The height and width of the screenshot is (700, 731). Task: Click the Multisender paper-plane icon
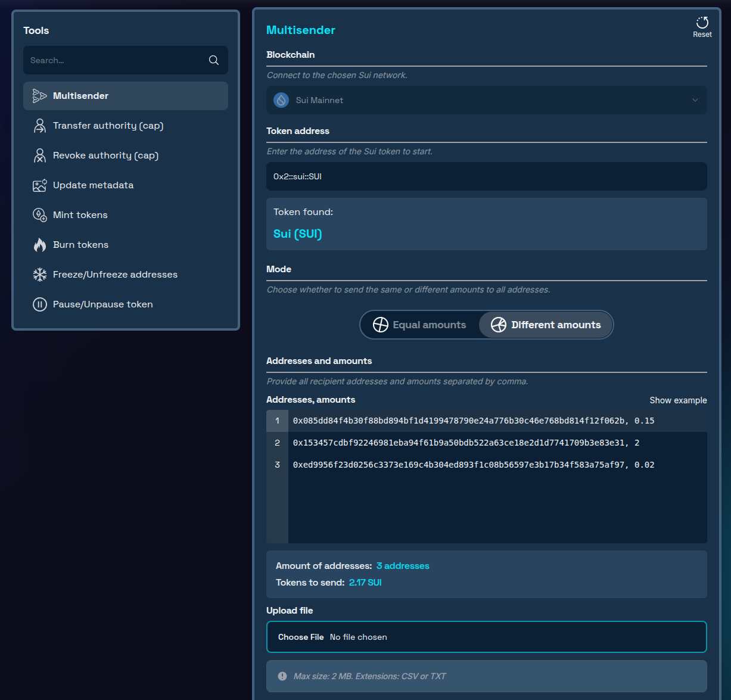pyautogui.click(x=39, y=96)
